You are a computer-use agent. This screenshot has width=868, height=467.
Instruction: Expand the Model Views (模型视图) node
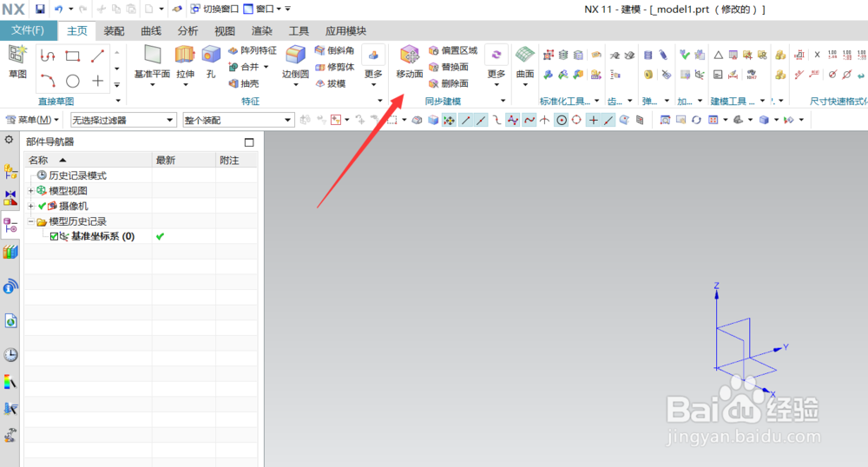[31, 190]
